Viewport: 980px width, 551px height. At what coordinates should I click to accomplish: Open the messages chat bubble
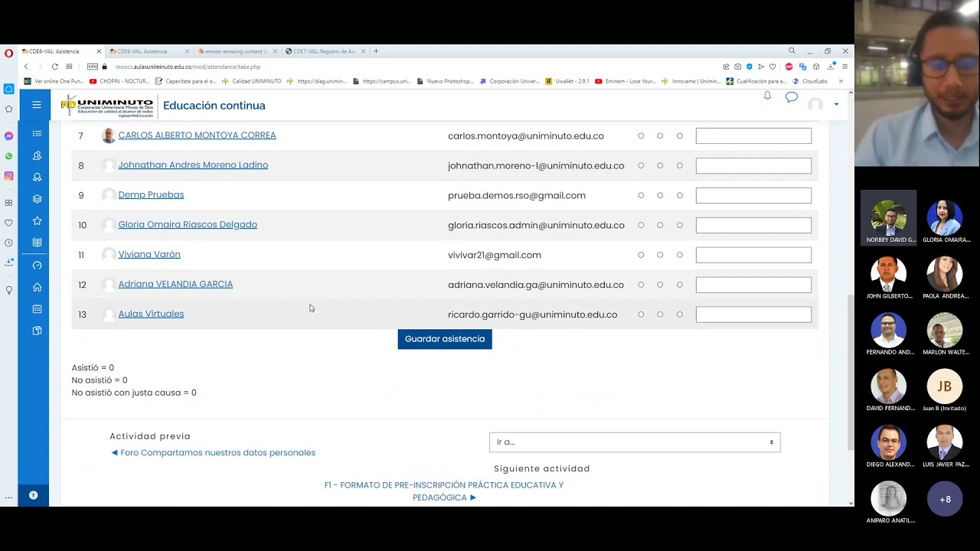click(792, 97)
